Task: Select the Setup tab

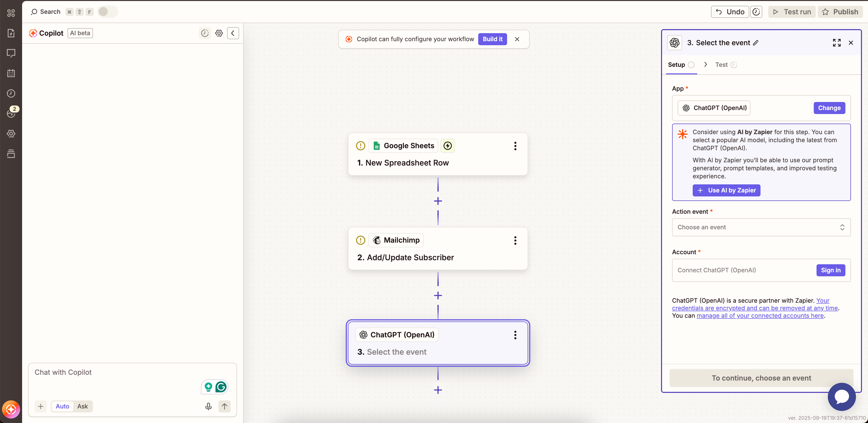Action: 677,64
